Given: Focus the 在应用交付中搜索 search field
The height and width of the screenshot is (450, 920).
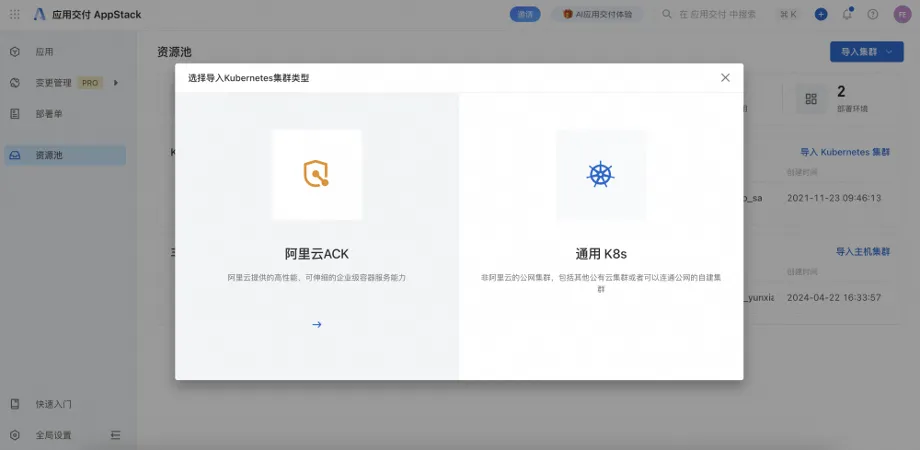Looking at the screenshot, I should (718, 15).
